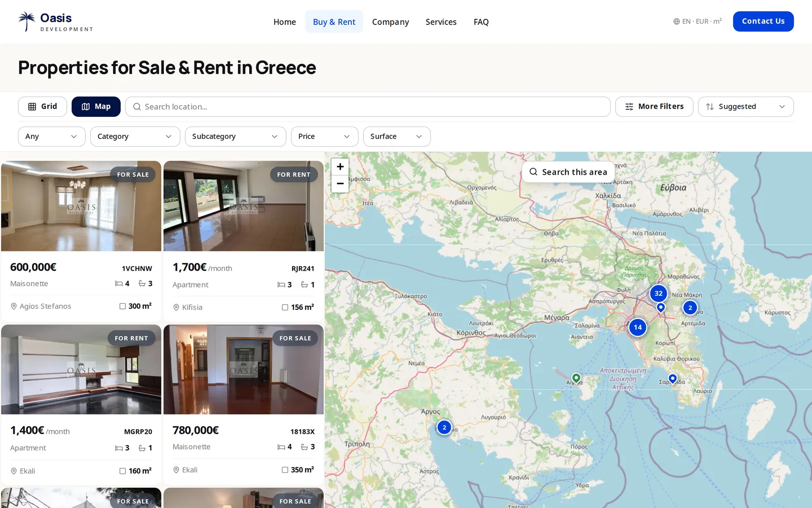Click the cluster marker 2 near Argos
Viewport: 812px width, 508px height.
[444, 427]
